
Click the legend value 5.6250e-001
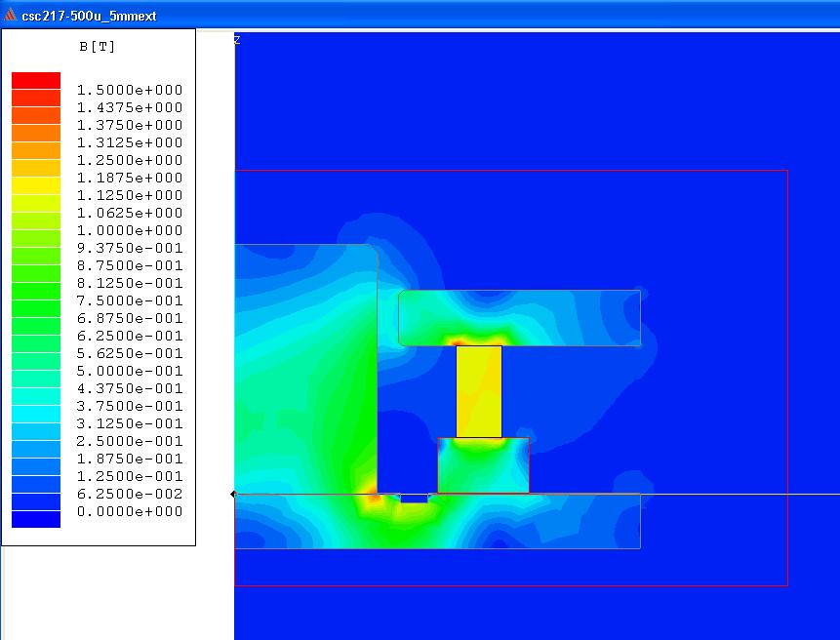point(130,353)
